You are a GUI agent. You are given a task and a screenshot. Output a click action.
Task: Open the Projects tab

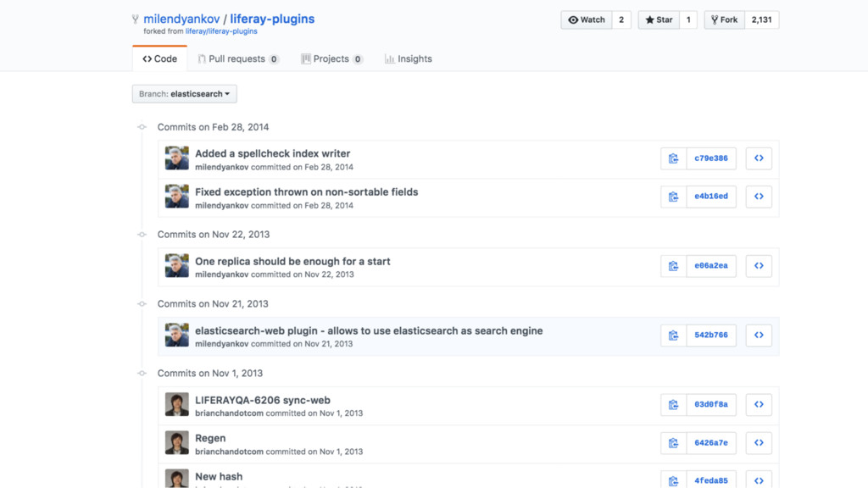[x=331, y=58]
